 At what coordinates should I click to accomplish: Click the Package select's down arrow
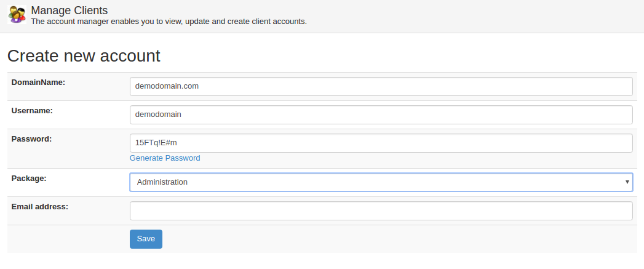627,182
